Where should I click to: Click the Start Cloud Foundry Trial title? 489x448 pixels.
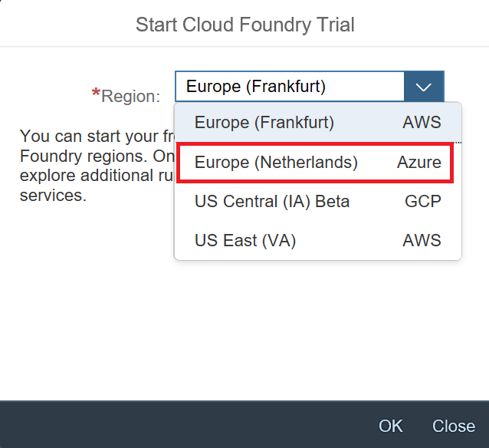click(x=244, y=25)
